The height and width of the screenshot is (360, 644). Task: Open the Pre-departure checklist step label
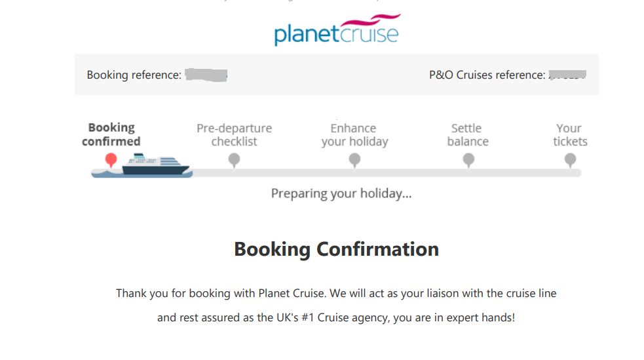coord(234,134)
